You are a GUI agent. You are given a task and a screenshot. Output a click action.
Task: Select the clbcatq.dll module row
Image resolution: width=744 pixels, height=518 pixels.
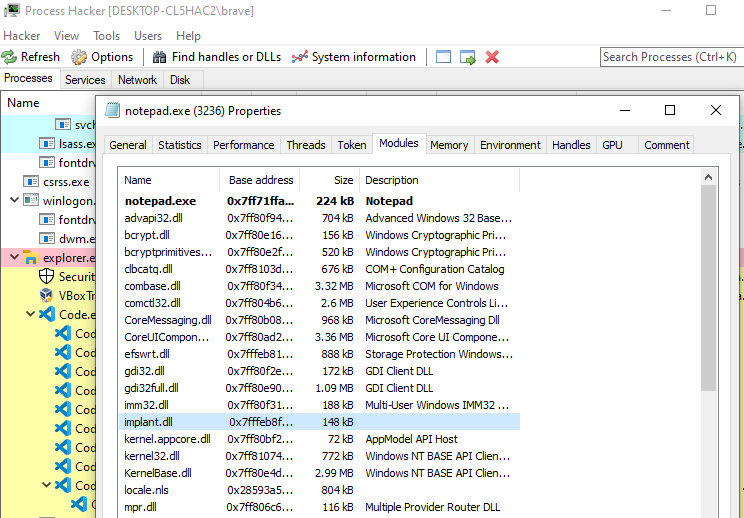pos(319,269)
